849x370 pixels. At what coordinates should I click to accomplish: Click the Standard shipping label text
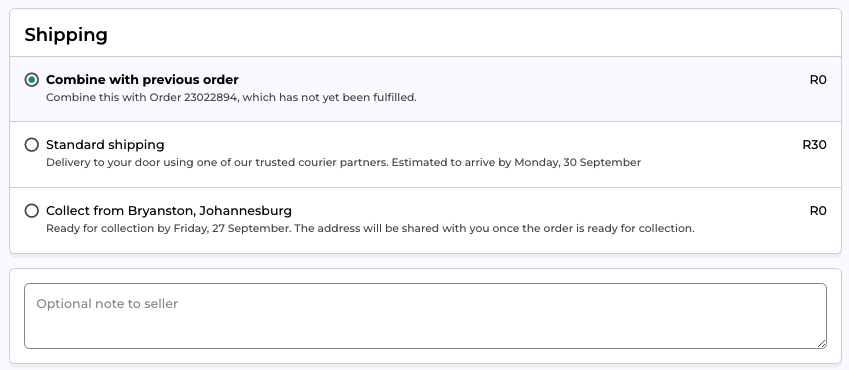105,145
